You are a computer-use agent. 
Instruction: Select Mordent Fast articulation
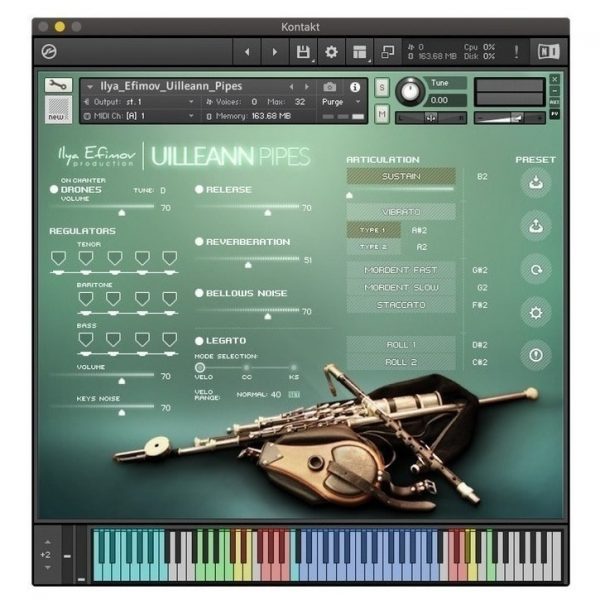[401, 270]
